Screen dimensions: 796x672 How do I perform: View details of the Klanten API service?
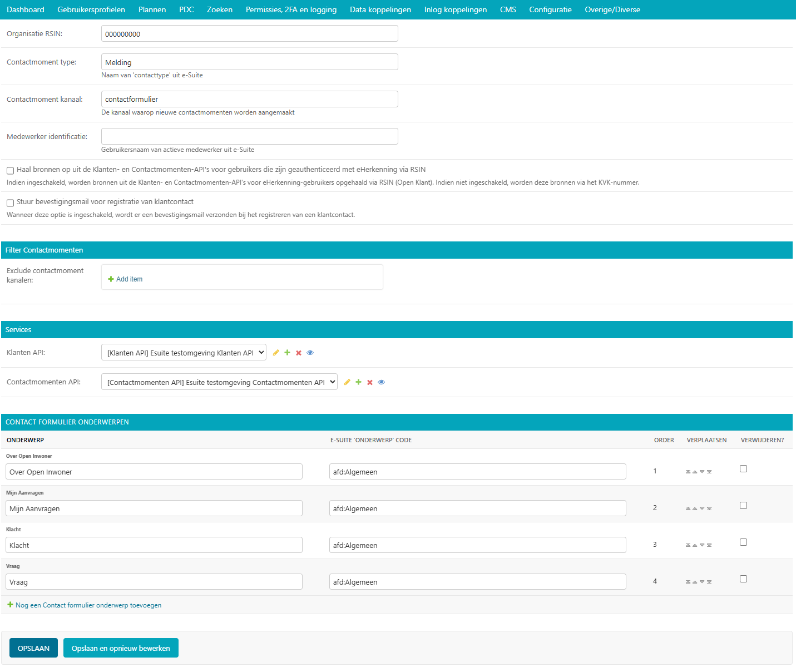point(310,352)
